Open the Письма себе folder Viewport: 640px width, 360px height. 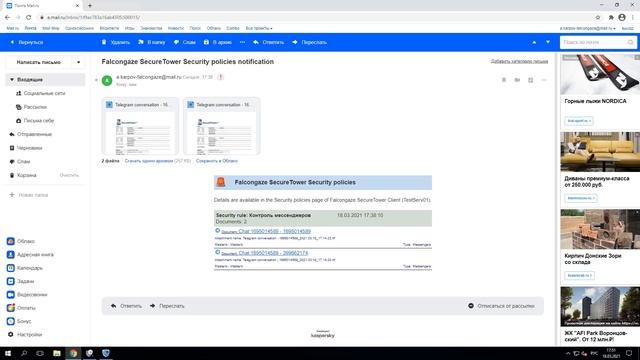(x=35, y=121)
